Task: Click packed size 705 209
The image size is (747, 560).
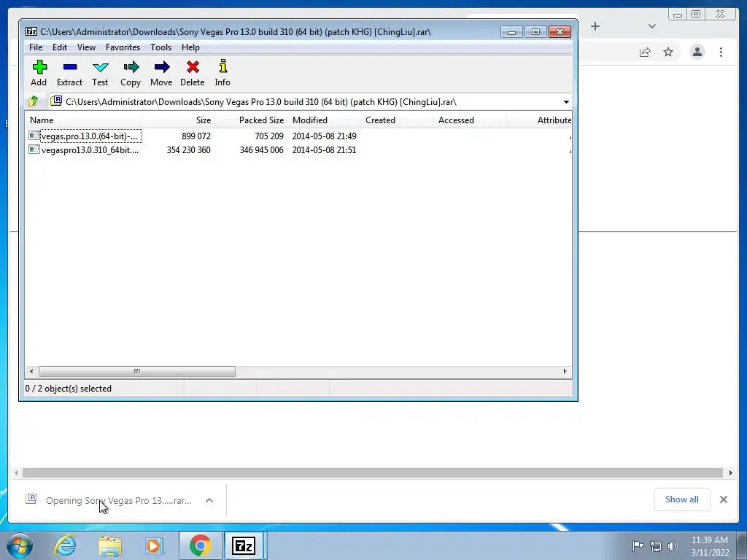Action: tap(268, 136)
